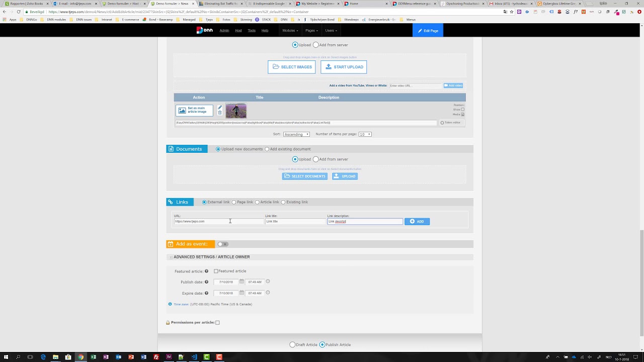Viewport: 644px width, 362px height.
Task: Open FileZilla from the taskbar
Action: tap(156, 357)
